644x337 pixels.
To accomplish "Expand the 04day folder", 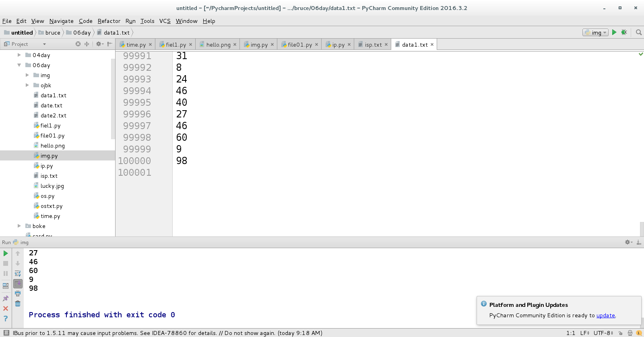I will (x=19, y=55).
